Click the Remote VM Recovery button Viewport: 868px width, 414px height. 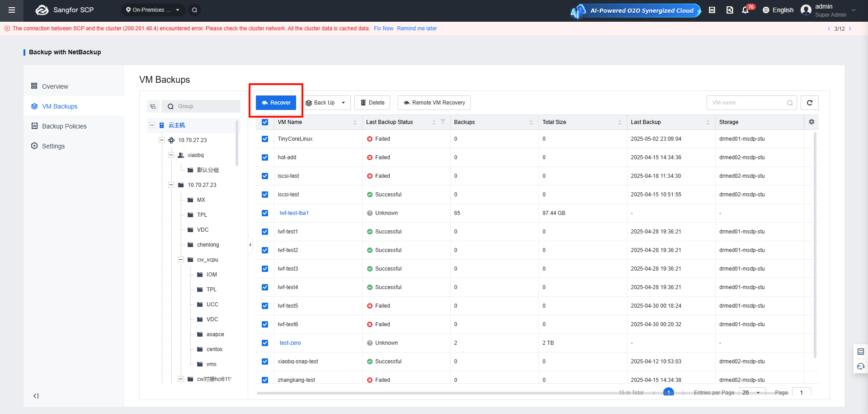pyautogui.click(x=434, y=103)
